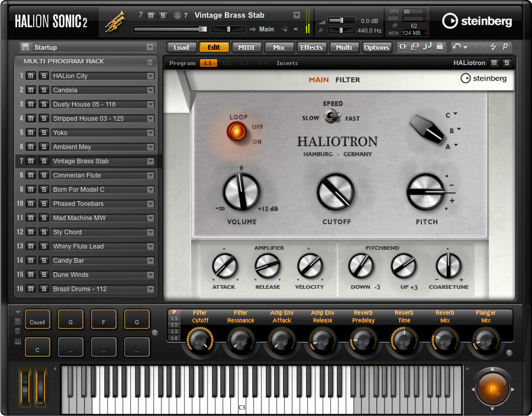
Task: Expand the HALion City slot dropdown arrow
Action: [151, 76]
